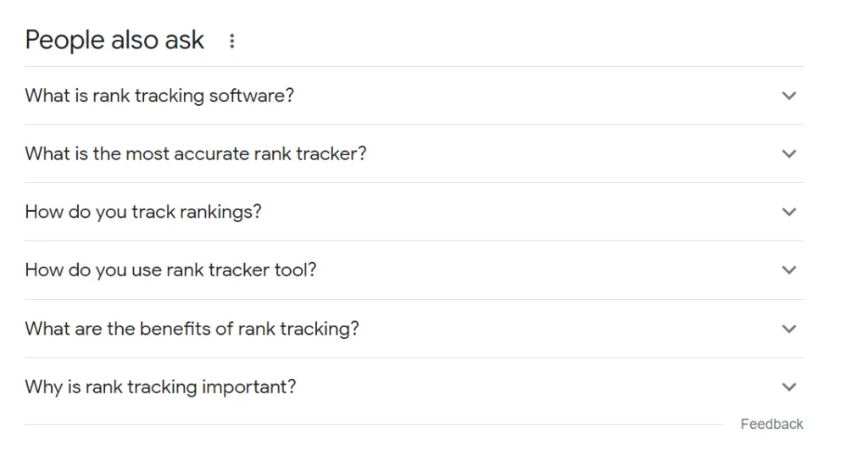Click the question text 'What is rank tracking software?'
868x456 pixels.
click(x=159, y=96)
